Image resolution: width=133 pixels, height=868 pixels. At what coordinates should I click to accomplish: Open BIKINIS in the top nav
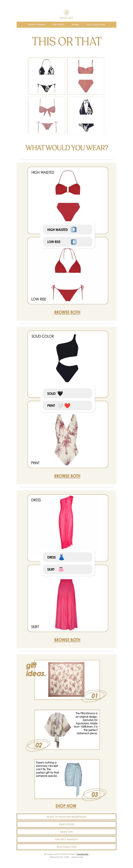pyautogui.click(x=75, y=25)
